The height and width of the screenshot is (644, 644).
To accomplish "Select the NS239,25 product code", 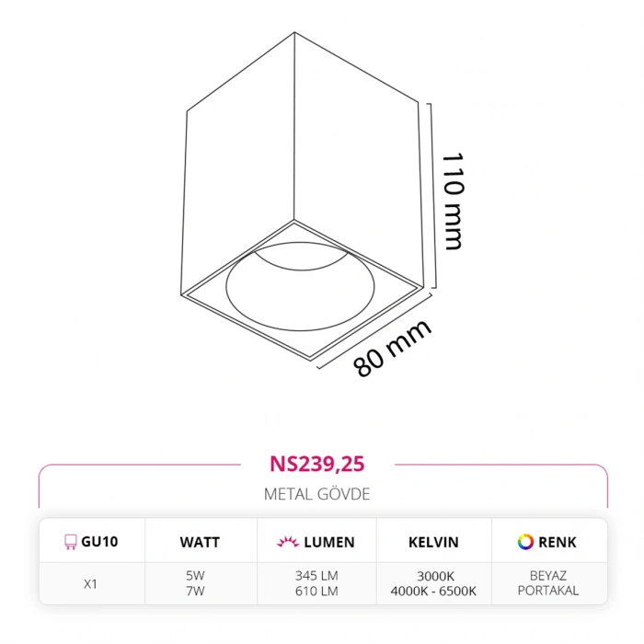I will tap(316, 465).
